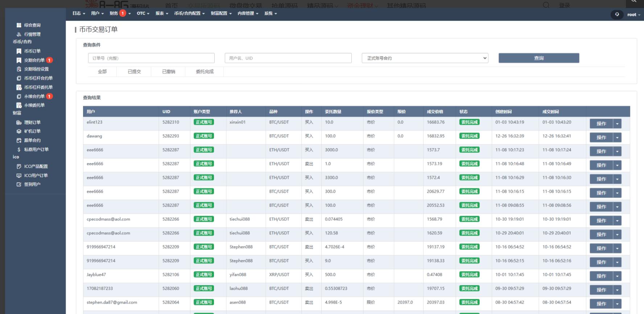Select the 币币订单 bookmark icon
The height and width of the screenshot is (314, 644).
(19, 51)
